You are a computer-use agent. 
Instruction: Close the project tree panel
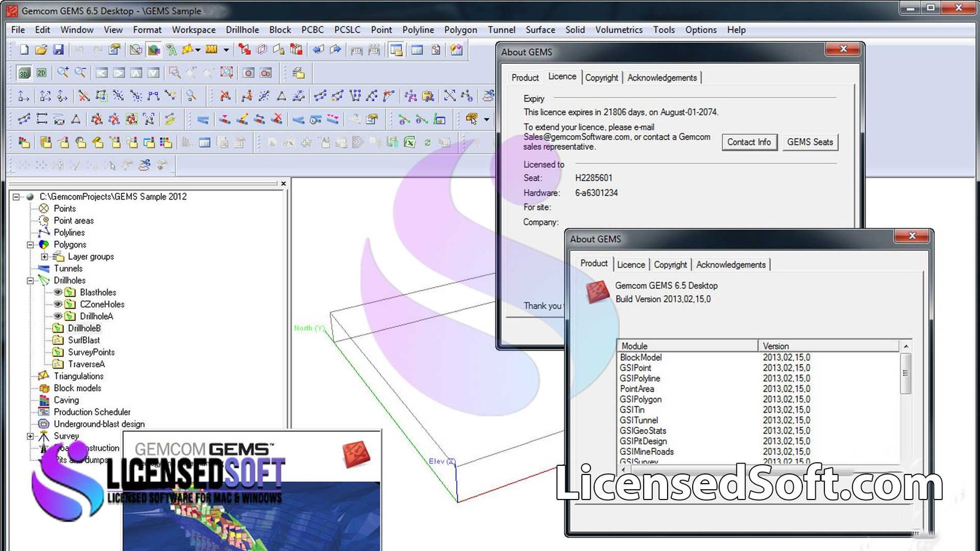pyautogui.click(x=283, y=183)
